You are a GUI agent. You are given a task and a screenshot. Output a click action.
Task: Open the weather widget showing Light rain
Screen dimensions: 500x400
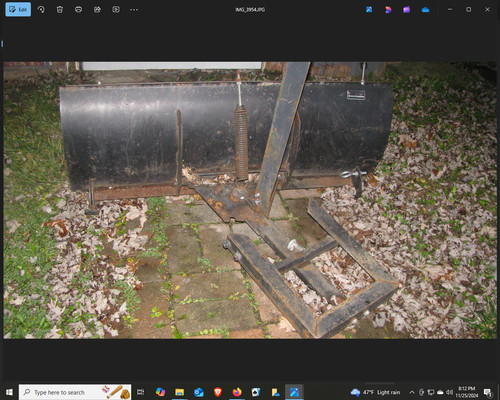(x=376, y=392)
